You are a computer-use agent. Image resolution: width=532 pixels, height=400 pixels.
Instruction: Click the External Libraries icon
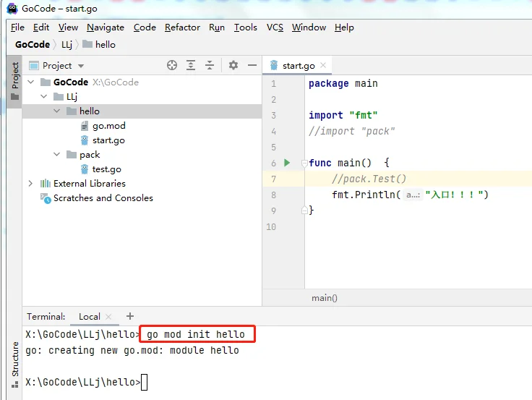[x=45, y=183]
